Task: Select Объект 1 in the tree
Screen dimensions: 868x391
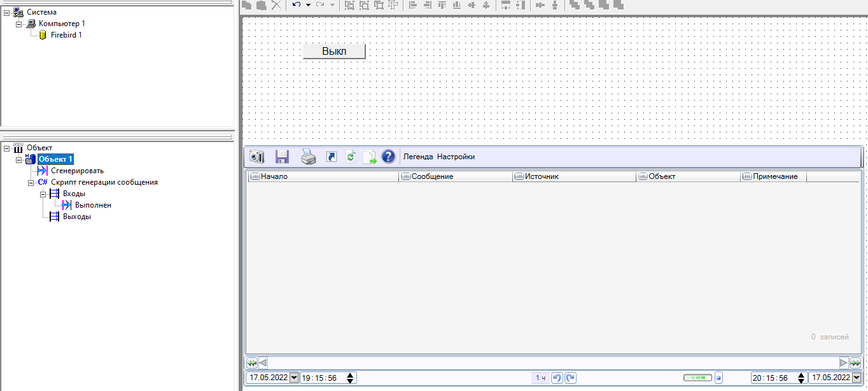Action: point(56,159)
